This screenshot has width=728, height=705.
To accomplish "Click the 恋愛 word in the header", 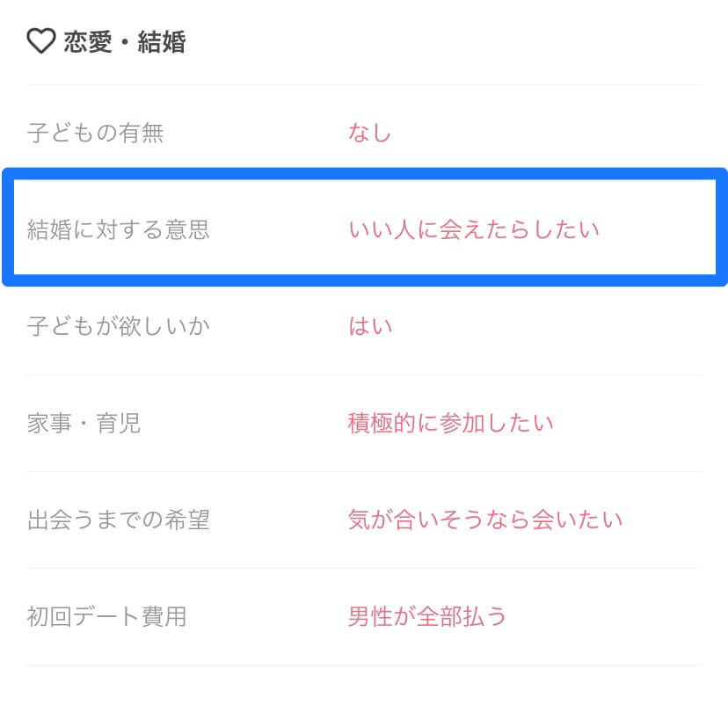I will [88, 42].
